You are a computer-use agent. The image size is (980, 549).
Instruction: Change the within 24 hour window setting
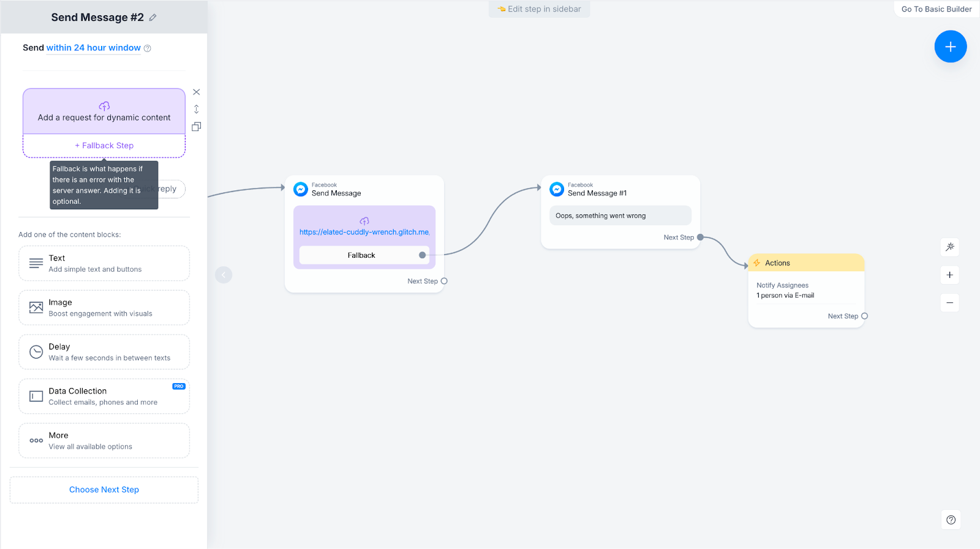94,48
